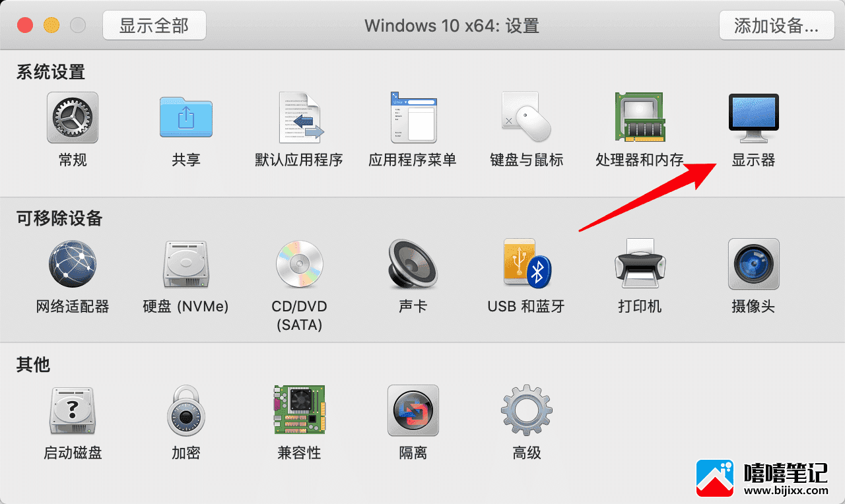Viewport: 845px width, 504px height.
Task: Open the 加密 encryption padlock icon
Action: click(186, 410)
